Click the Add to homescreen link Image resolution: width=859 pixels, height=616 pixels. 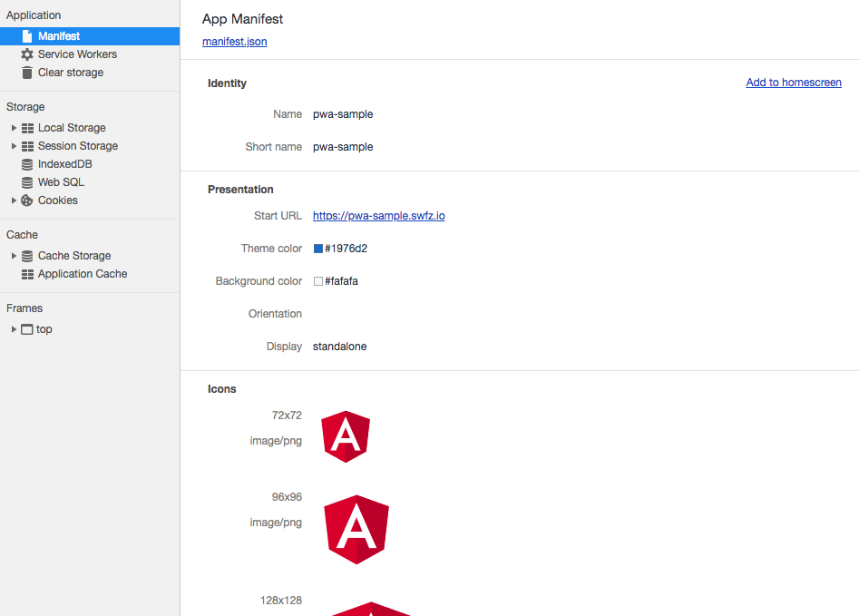(x=794, y=83)
